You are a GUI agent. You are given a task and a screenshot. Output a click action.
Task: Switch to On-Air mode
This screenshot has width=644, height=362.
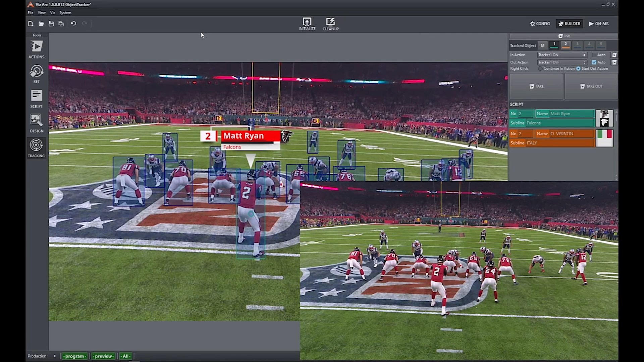coord(599,24)
